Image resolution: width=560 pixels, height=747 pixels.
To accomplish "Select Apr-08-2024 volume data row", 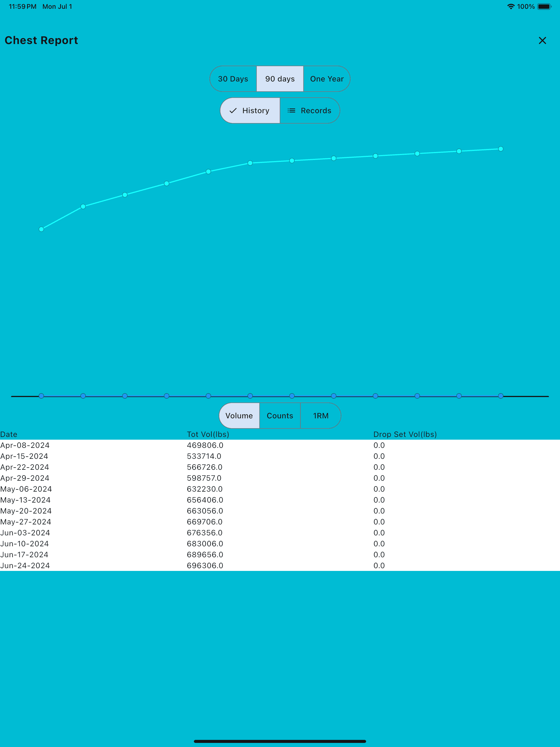I will [280, 445].
